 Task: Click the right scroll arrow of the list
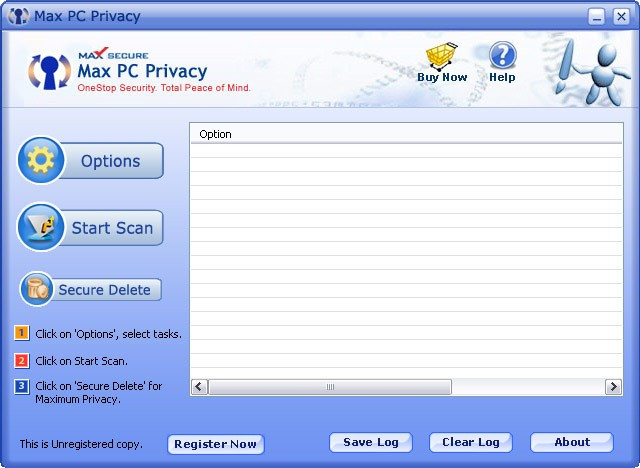613,386
